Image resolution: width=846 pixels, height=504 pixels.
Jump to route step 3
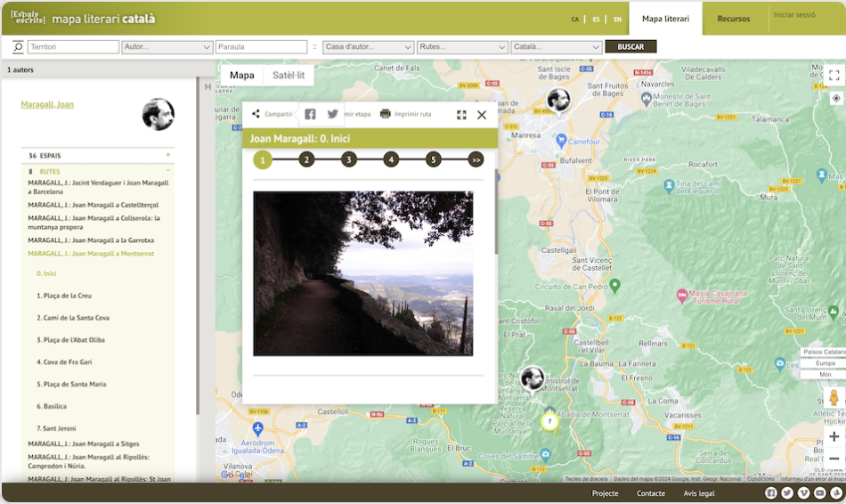click(x=348, y=159)
